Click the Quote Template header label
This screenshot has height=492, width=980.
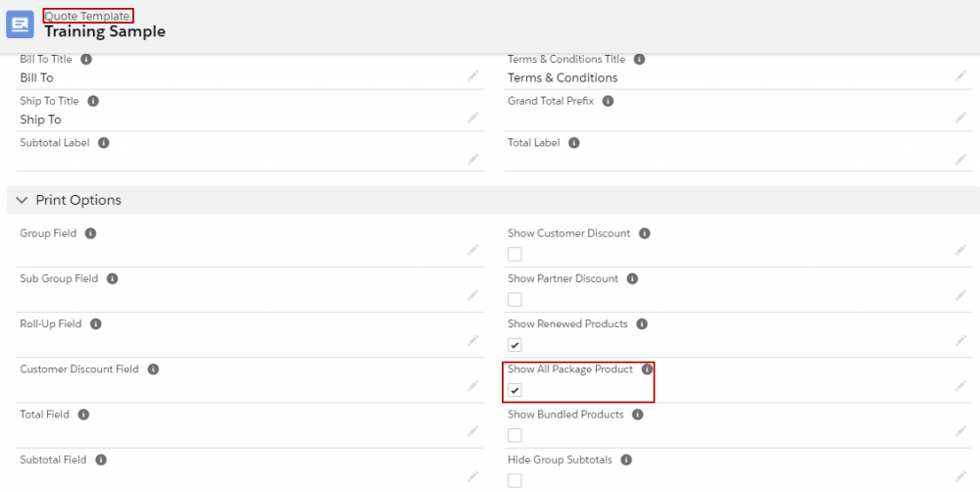point(87,17)
